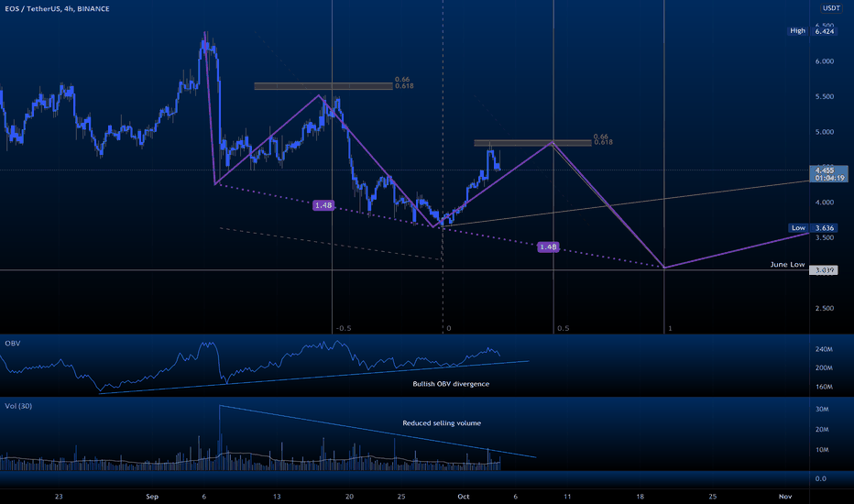
Task: Click the second purple 1.48 label
Action: 548,247
